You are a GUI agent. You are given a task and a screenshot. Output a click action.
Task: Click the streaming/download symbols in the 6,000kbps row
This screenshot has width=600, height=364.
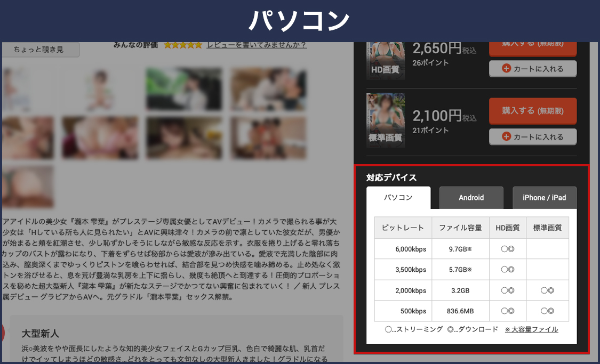click(x=508, y=249)
